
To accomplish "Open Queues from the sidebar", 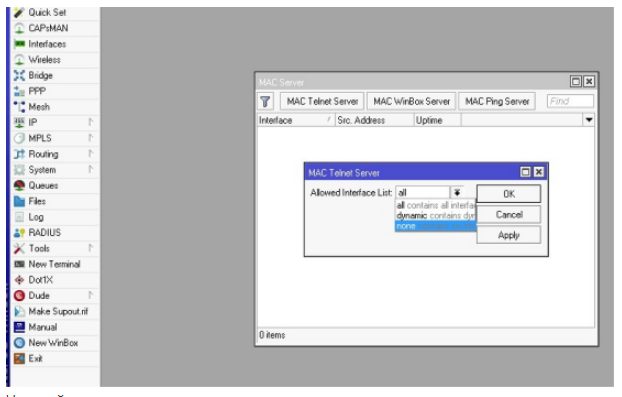I will (x=55, y=186).
